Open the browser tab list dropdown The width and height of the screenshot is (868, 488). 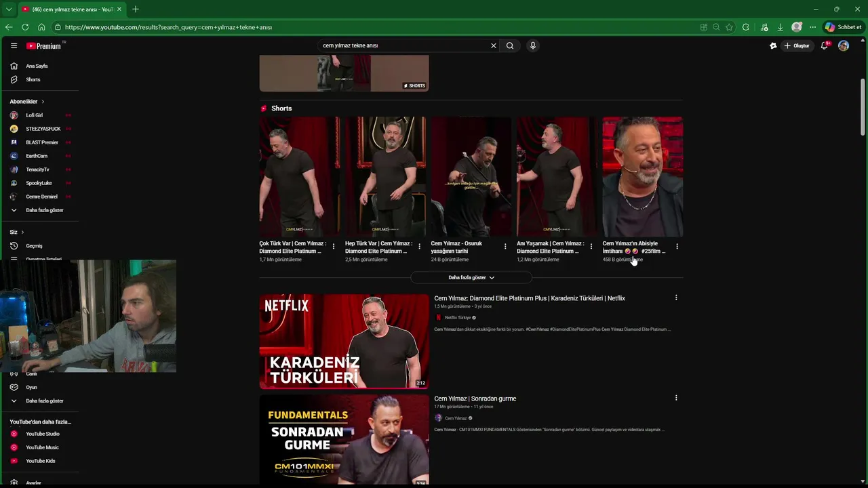click(8, 9)
